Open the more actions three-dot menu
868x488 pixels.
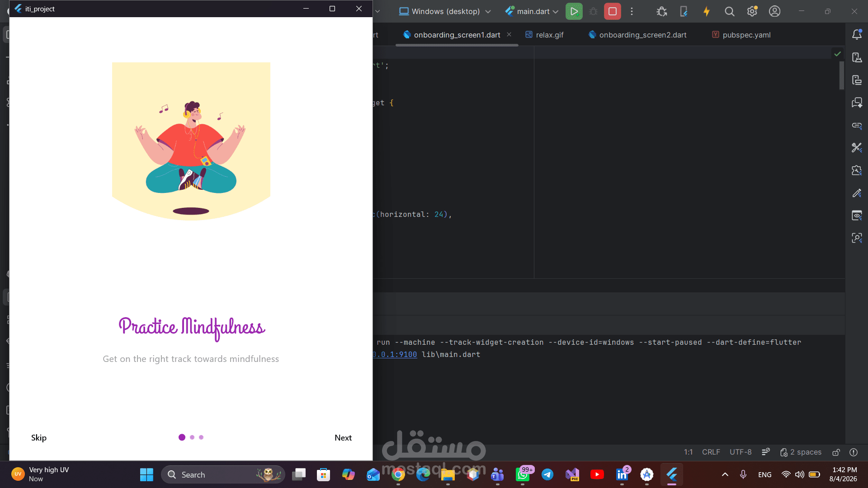[x=632, y=11]
